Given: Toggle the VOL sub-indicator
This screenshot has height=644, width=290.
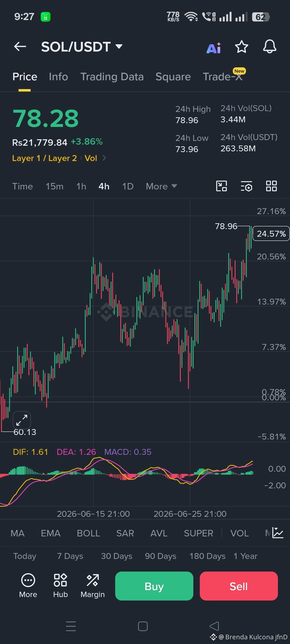Looking at the screenshot, I should pyautogui.click(x=240, y=533).
